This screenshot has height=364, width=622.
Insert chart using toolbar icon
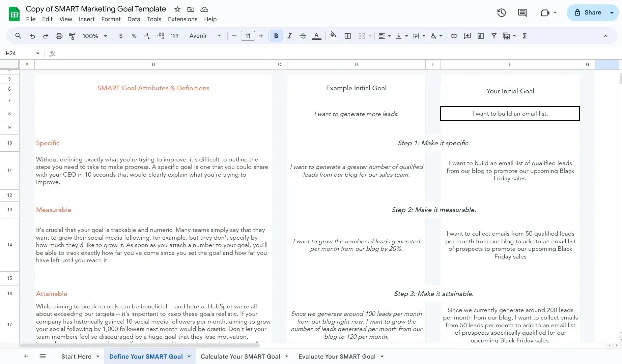pos(481,36)
